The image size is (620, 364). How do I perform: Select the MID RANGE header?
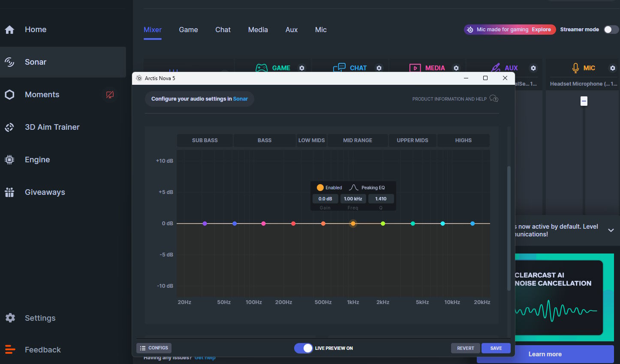click(x=358, y=140)
